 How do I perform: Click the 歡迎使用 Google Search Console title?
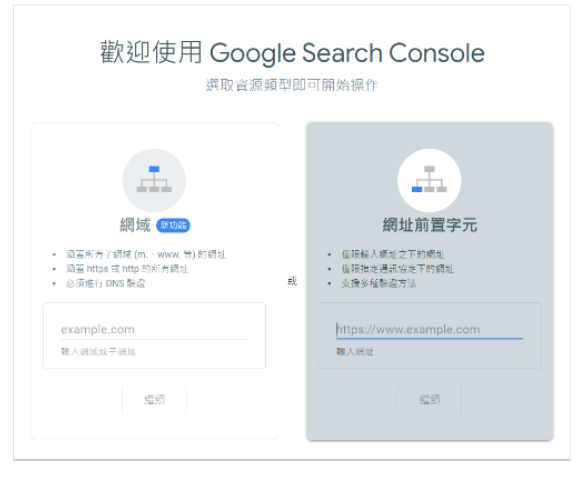(x=292, y=52)
